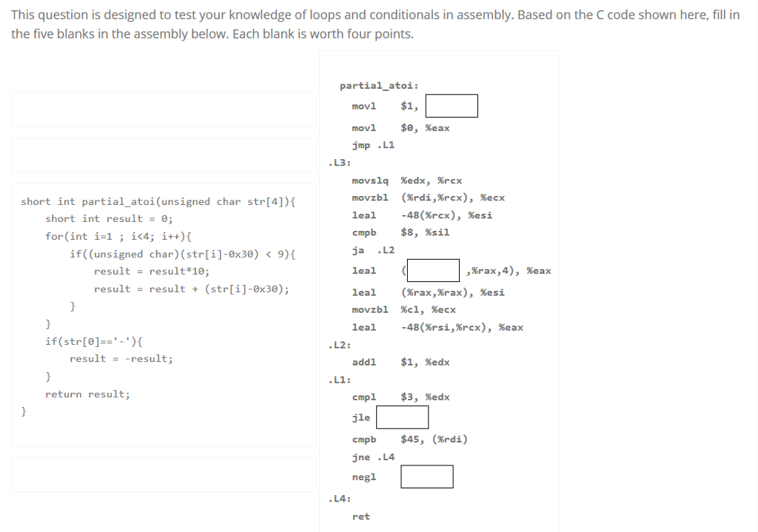Click the .L1 label in the assembly
Viewport: 758px width, 532px height.
[333, 379]
